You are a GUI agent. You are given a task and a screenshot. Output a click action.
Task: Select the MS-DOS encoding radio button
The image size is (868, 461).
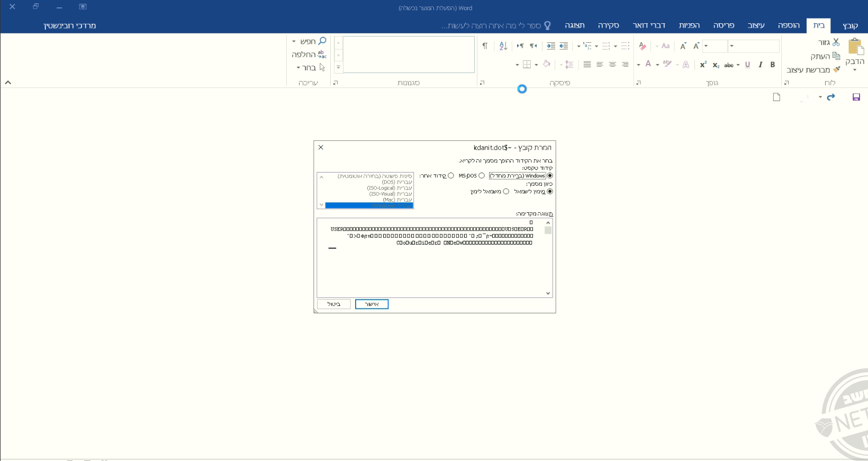pyautogui.click(x=482, y=176)
